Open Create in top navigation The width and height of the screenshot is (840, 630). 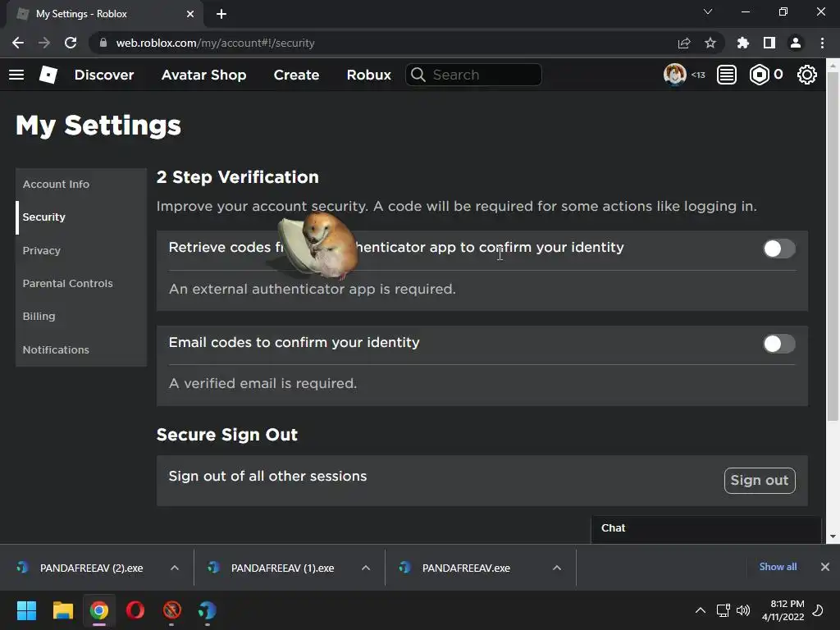coord(296,75)
